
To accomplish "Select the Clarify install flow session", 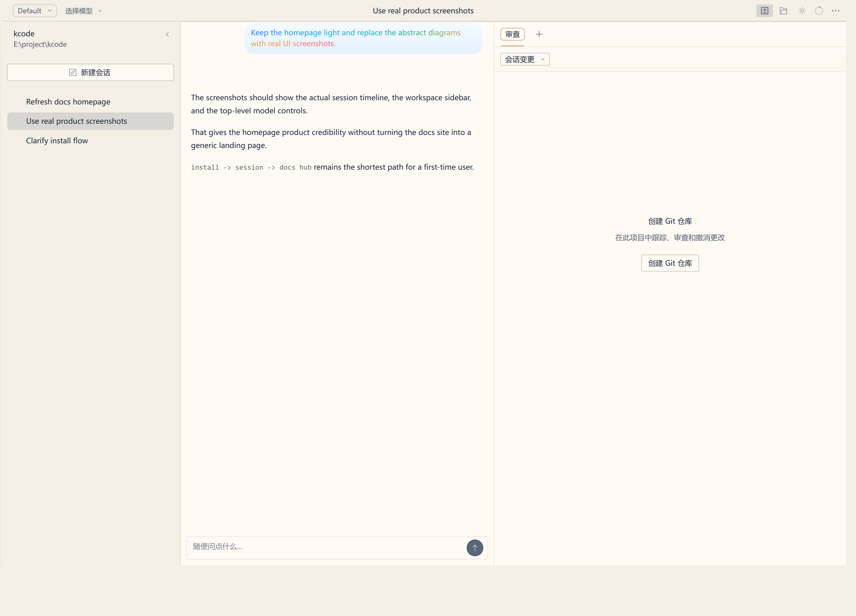I will (57, 140).
